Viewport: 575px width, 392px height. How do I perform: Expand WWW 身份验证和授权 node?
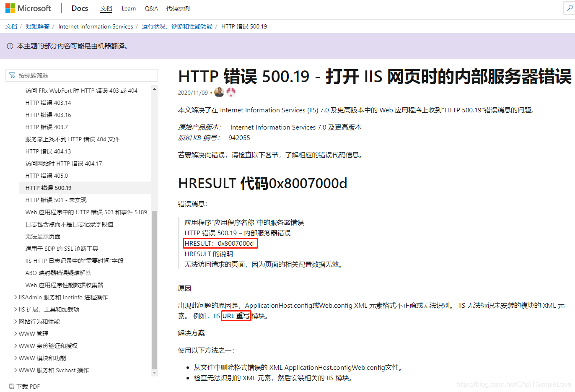(16, 346)
